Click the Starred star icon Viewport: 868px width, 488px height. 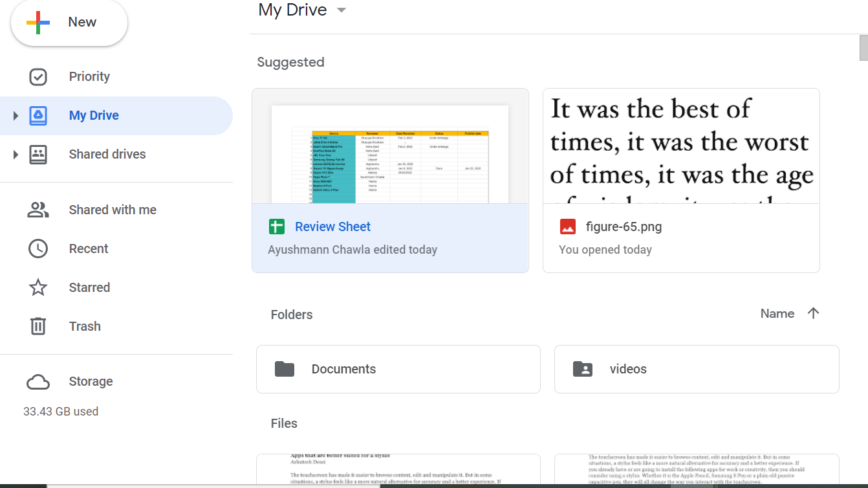tap(38, 287)
